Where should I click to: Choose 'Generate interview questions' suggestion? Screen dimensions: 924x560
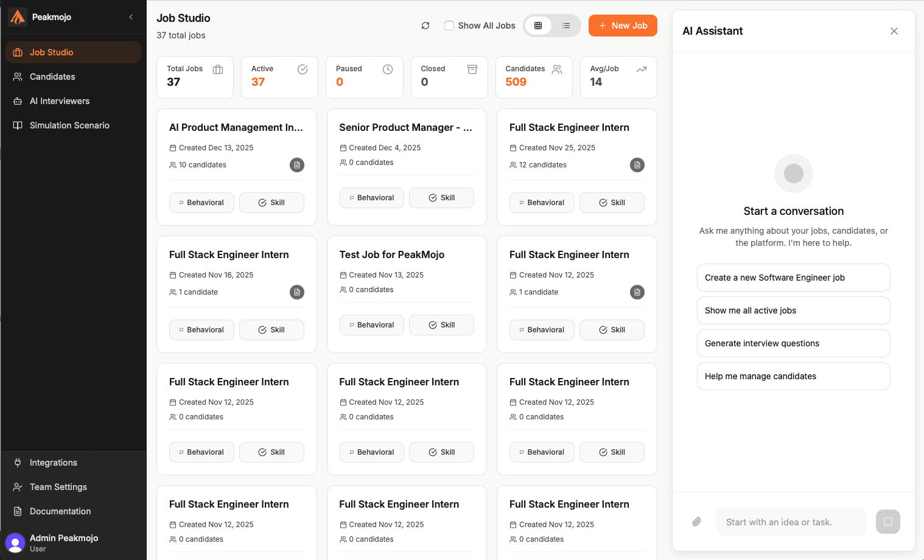(x=794, y=343)
